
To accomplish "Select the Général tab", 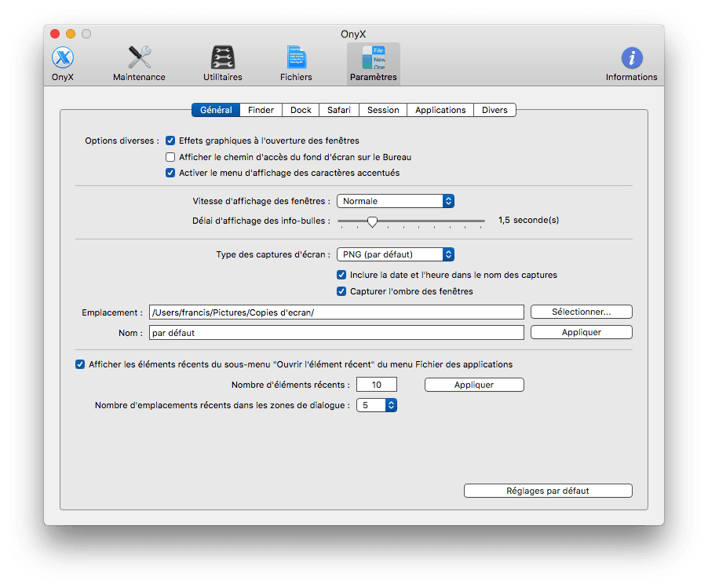I will coord(216,110).
